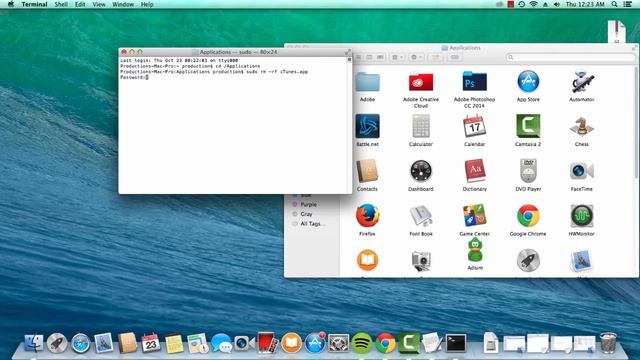
Task: Select the Dashboard application icon
Action: click(421, 171)
